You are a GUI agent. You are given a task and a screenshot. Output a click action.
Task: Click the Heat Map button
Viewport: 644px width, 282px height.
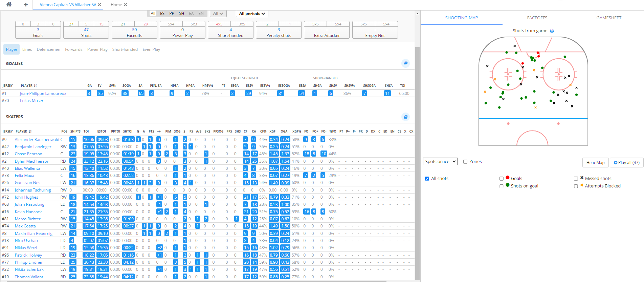[595, 163]
